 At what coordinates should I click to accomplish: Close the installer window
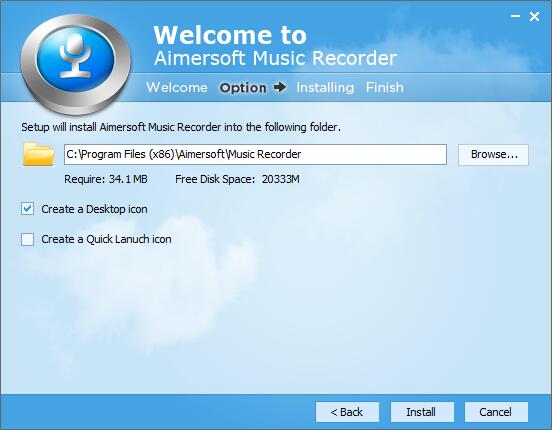(534, 16)
